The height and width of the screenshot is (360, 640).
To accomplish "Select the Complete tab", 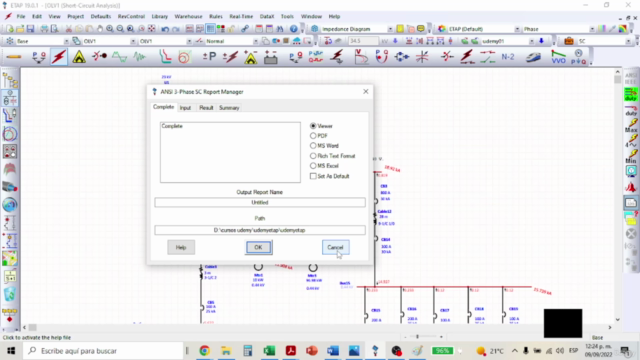I will coord(163,107).
